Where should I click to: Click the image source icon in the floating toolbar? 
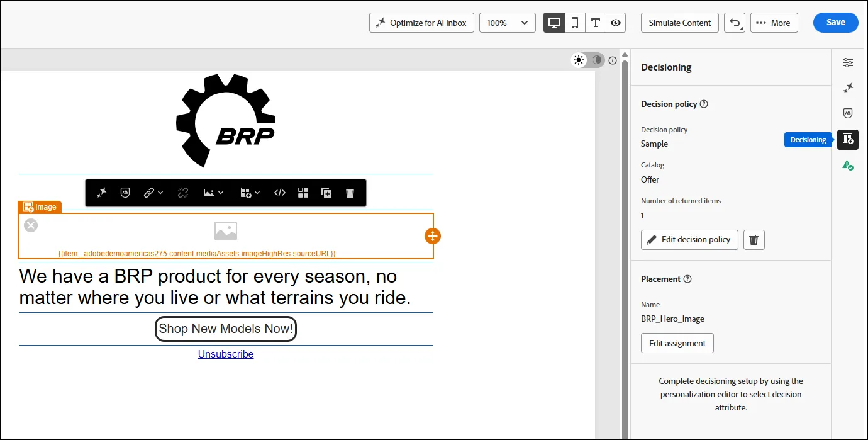[x=210, y=193]
